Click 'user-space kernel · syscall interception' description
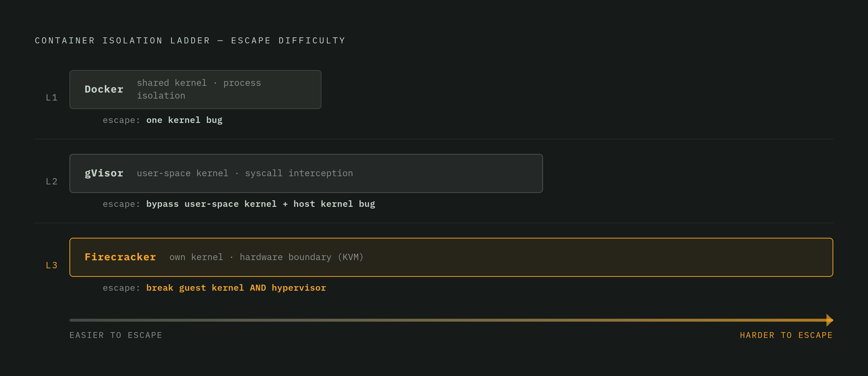 pos(245,173)
